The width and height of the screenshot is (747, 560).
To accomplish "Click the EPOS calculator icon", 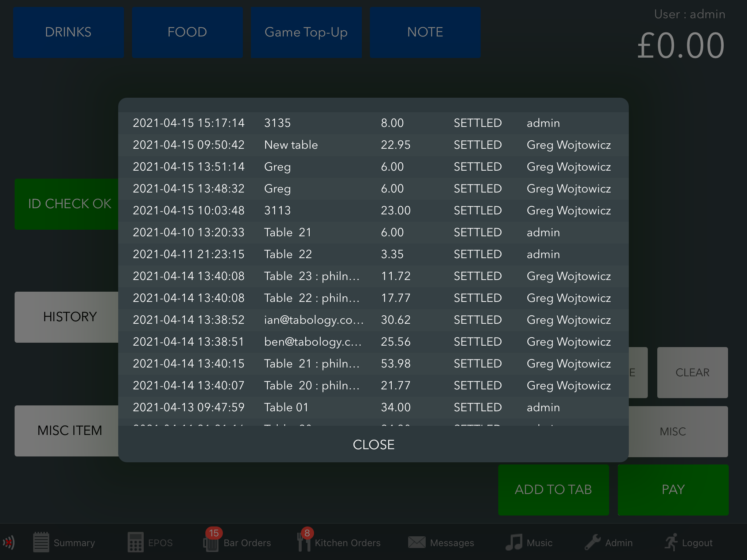I will [135, 542].
